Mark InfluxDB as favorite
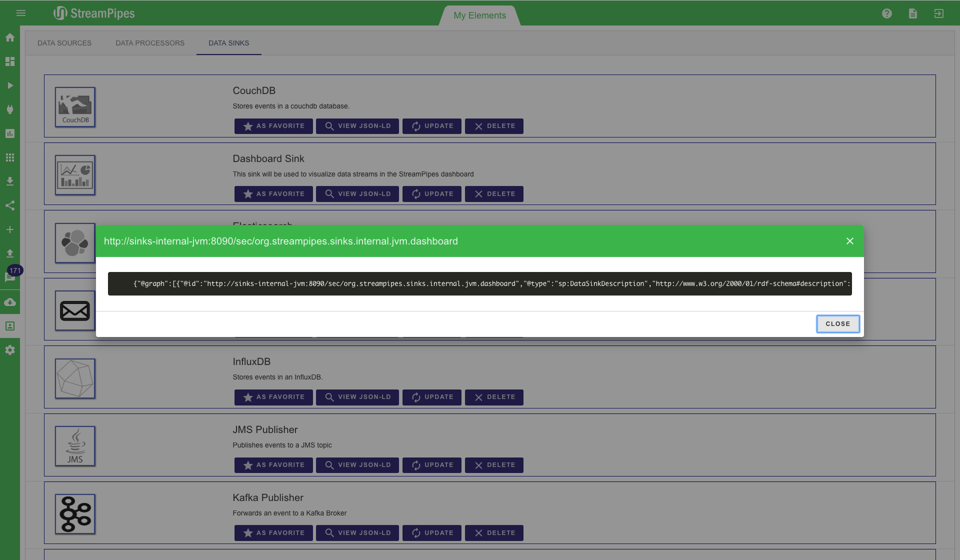This screenshot has height=560, width=960. pyautogui.click(x=273, y=397)
